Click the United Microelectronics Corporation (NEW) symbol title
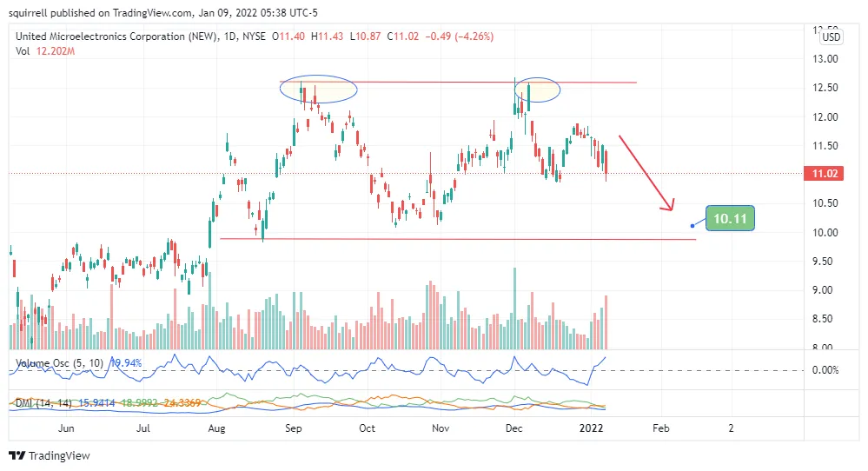Screen dimensions: 868x471 tap(116, 36)
